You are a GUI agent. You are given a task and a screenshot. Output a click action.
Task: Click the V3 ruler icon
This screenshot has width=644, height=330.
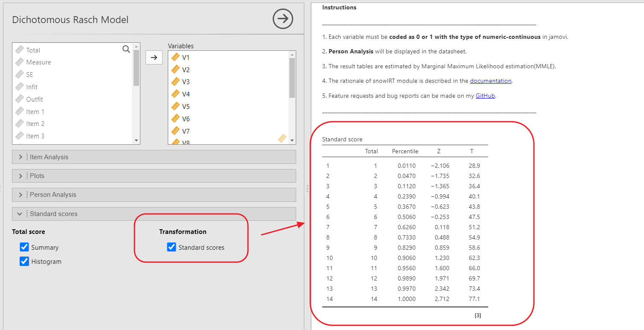175,82
